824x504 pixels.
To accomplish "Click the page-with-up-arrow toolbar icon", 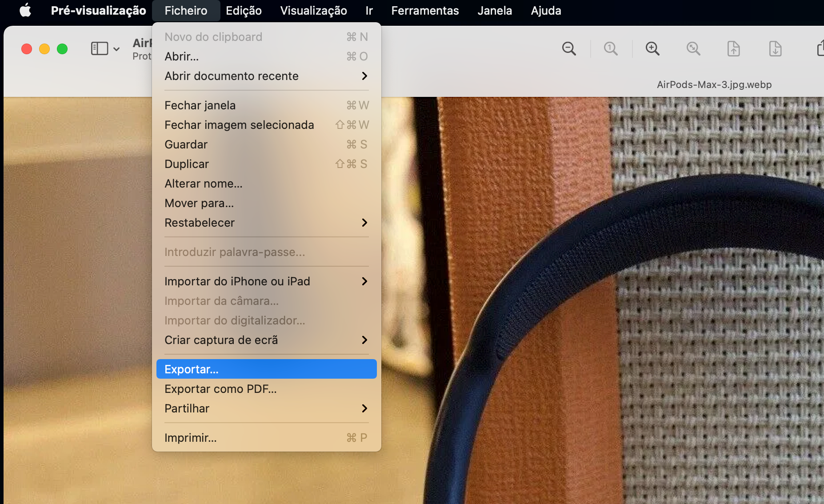I will point(733,48).
